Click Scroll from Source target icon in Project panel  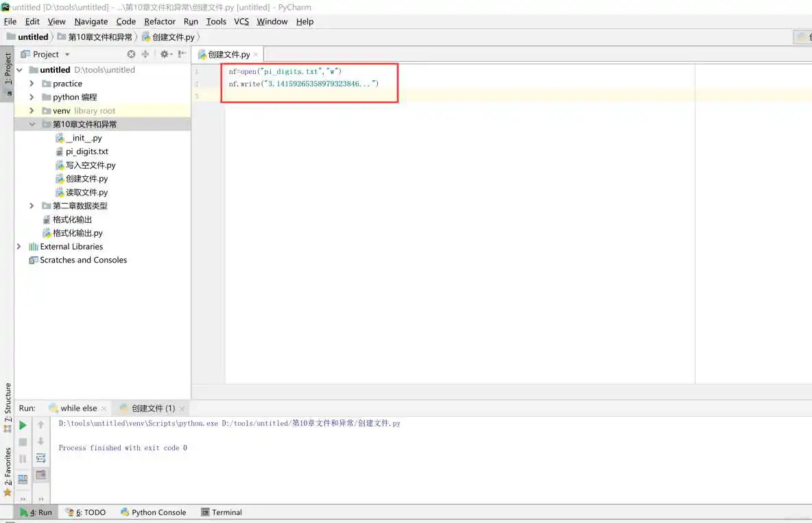(131, 54)
